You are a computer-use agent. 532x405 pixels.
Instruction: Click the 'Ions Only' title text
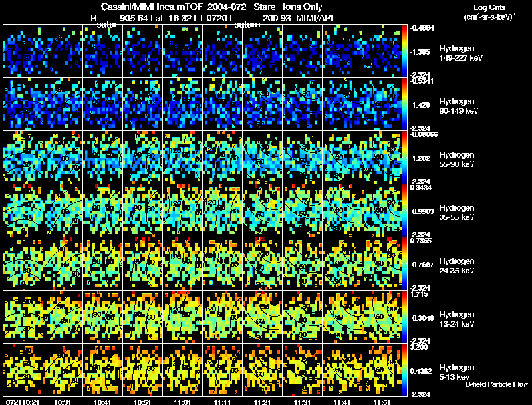coord(303,7)
